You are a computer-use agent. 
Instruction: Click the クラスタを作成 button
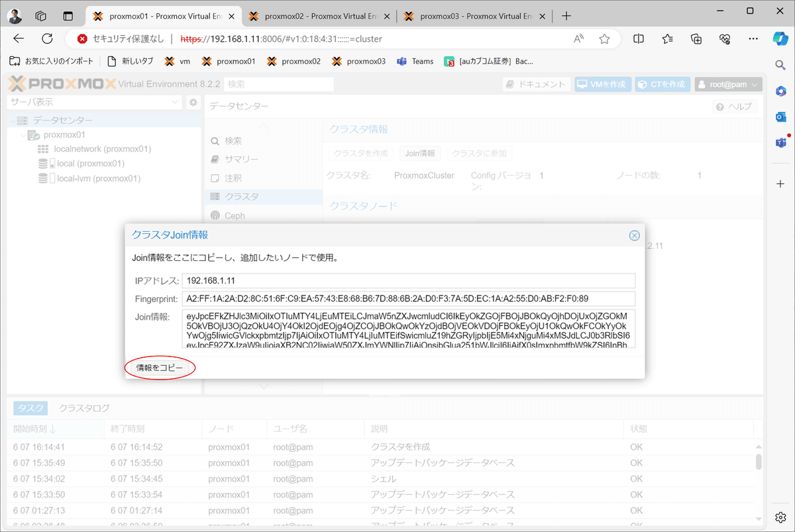click(360, 153)
